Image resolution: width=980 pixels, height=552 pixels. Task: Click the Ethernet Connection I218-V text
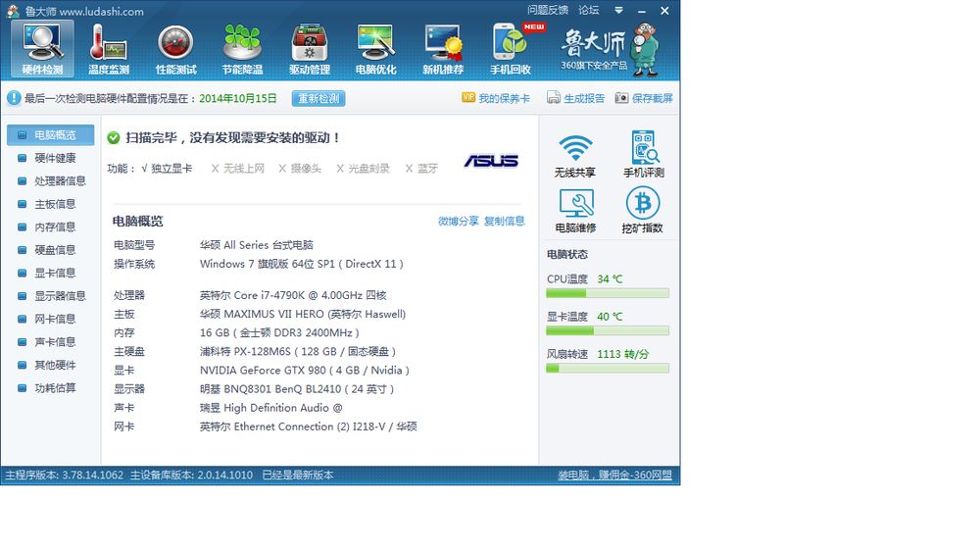click(310, 427)
